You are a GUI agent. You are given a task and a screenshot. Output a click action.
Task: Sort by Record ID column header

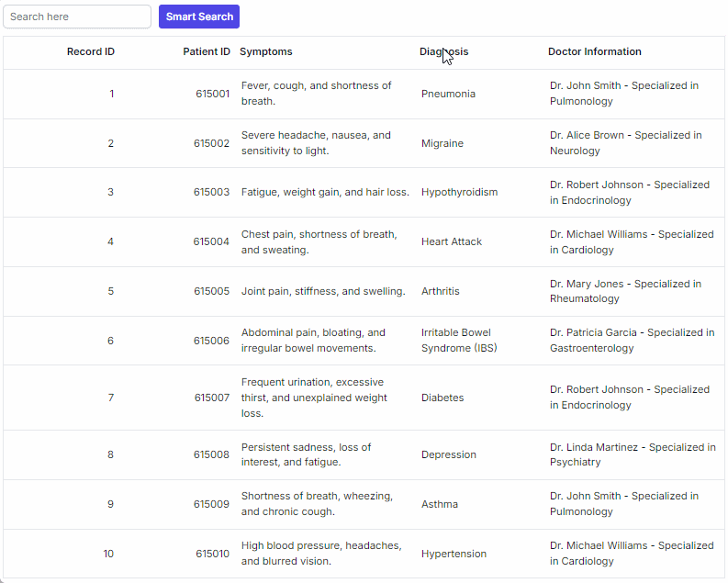[91, 51]
